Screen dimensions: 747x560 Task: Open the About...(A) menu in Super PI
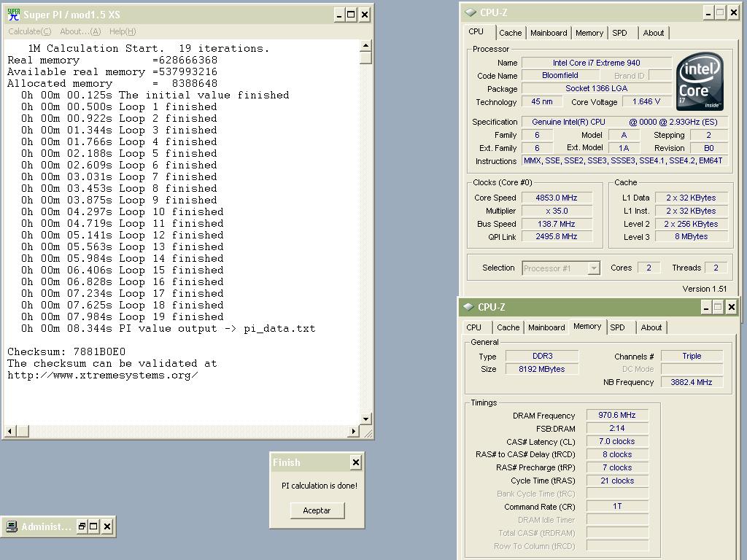pyautogui.click(x=80, y=31)
